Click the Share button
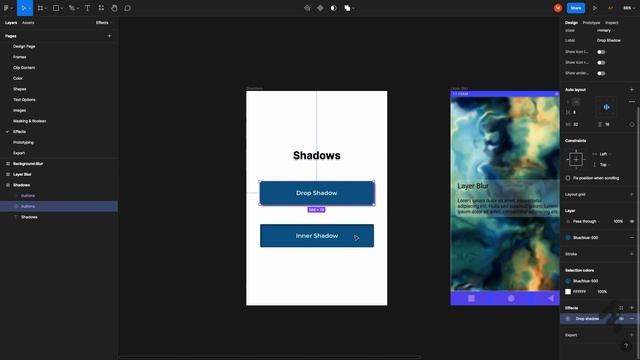 tap(576, 8)
